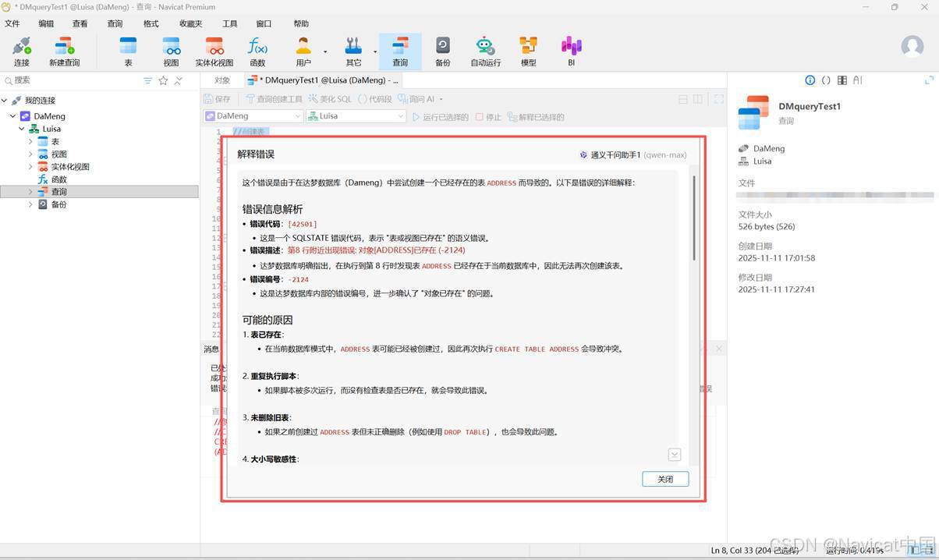This screenshot has width=939, height=560.
Task: Click the DMqueryTest1 title in right panel
Action: [x=810, y=106]
